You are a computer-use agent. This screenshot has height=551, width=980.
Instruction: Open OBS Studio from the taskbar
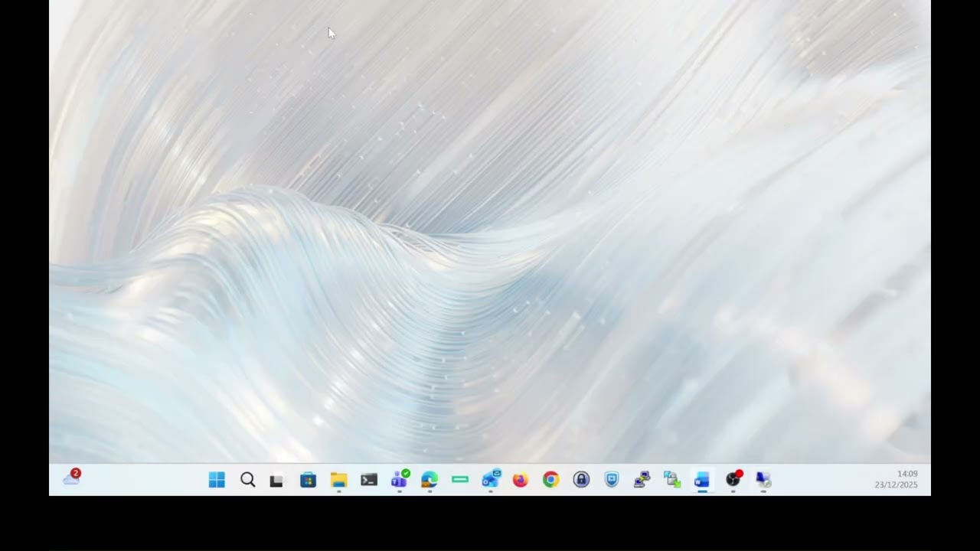click(x=733, y=479)
